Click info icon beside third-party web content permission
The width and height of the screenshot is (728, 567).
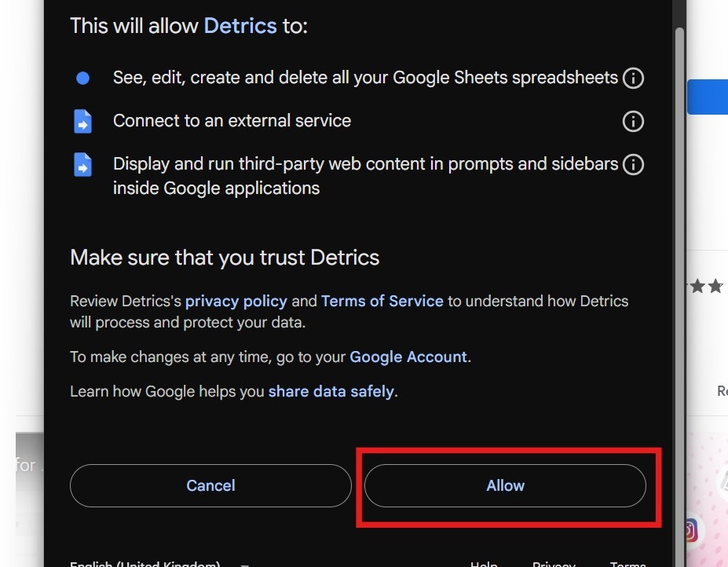[x=633, y=164]
